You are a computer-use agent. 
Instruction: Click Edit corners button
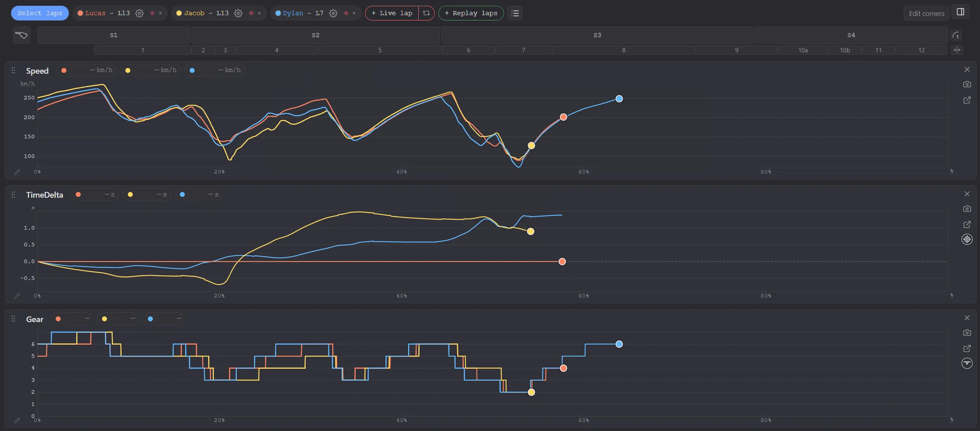click(x=926, y=13)
